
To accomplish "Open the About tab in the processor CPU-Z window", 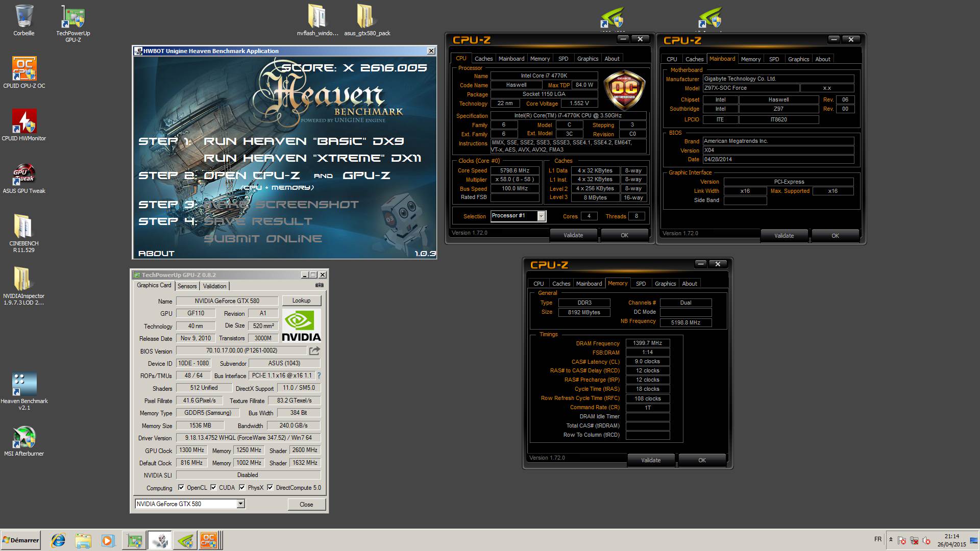I will pyautogui.click(x=611, y=59).
